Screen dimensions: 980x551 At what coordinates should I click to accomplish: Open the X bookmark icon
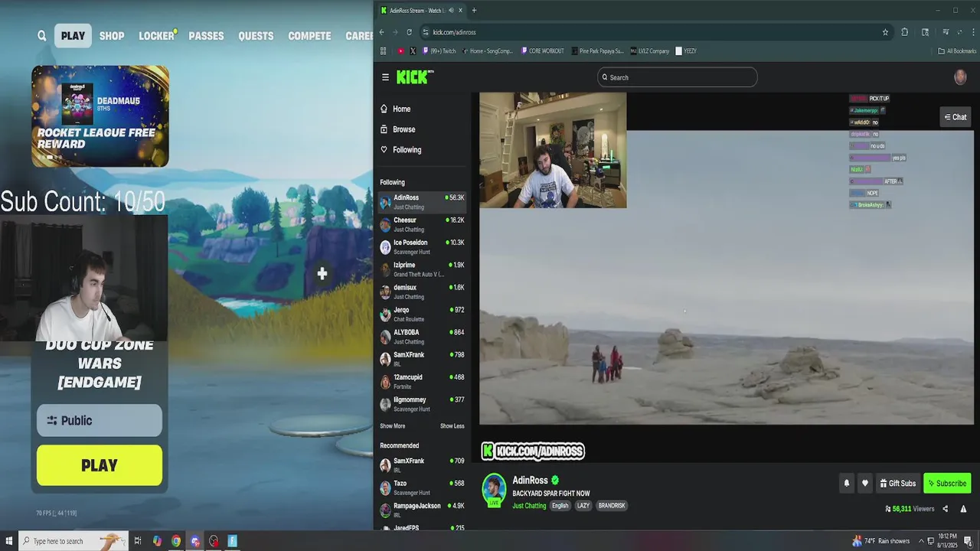click(x=413, y=51)
